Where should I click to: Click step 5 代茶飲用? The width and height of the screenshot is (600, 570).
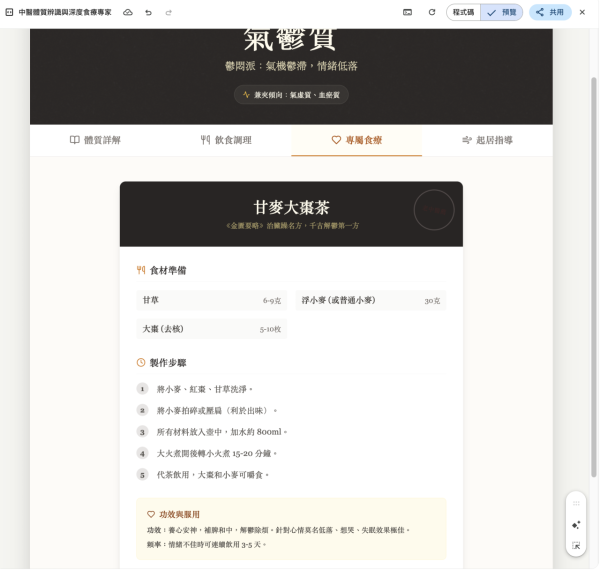click(x=213, y=475)
